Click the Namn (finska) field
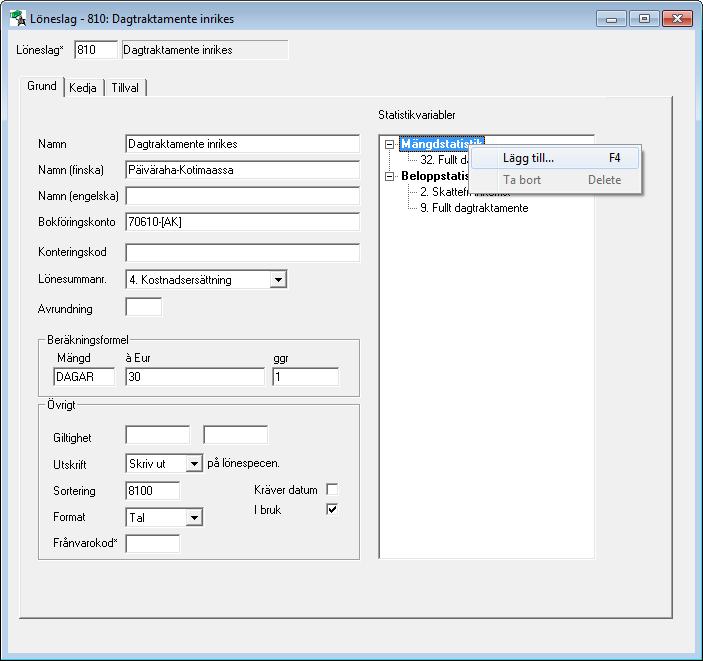 (243, 170)
